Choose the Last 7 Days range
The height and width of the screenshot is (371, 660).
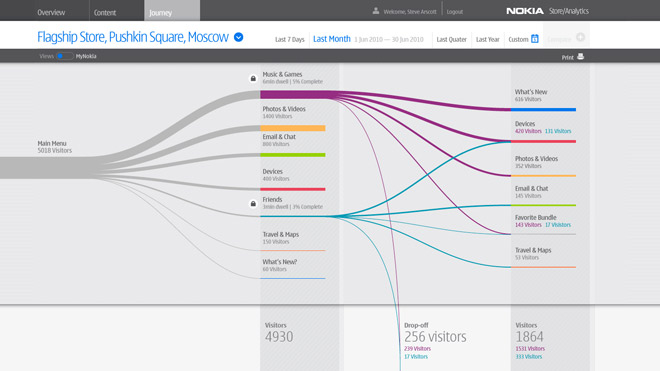tap(290, 40)
